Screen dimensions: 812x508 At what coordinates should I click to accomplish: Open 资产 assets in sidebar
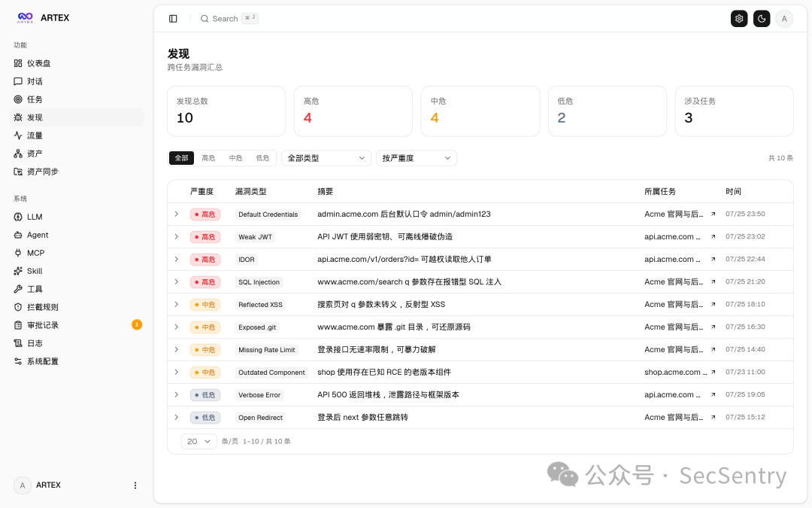tap(77, 154)
